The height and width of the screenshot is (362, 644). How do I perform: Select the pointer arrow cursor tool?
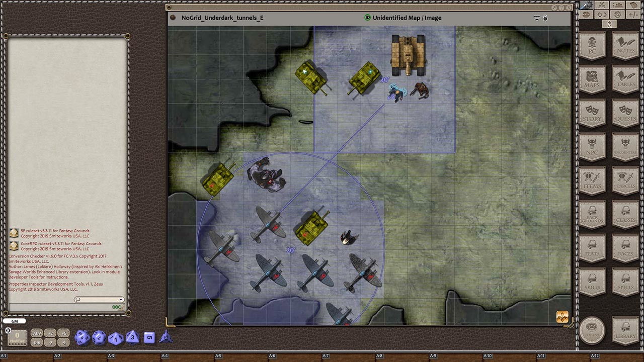pos(609,23)
